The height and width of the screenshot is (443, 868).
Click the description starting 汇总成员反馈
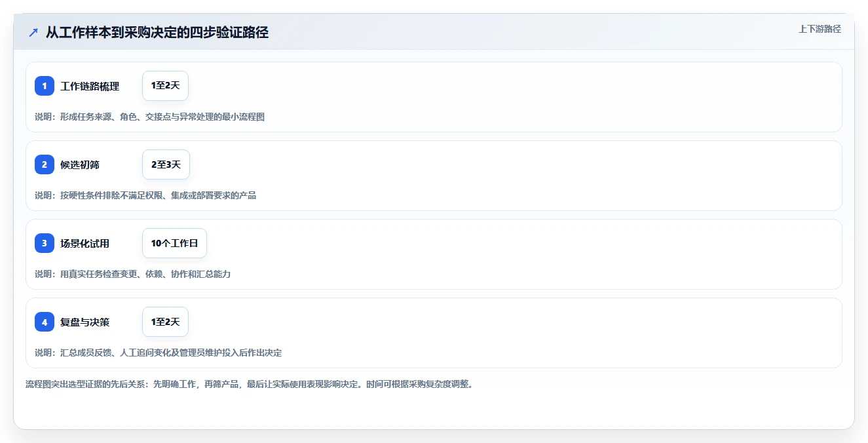point(159,353)
